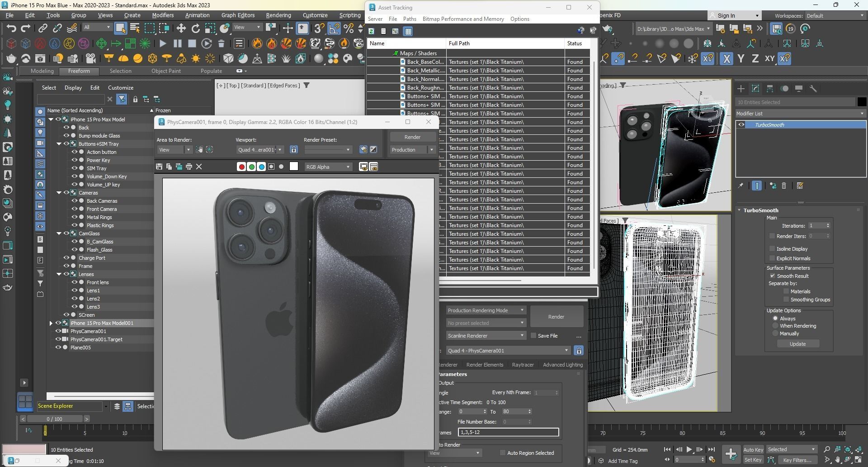Open Production Rendering Mode dropdown
Viewport: 868px width, 467px height.
pyautogui.click(x=486, y=310)
